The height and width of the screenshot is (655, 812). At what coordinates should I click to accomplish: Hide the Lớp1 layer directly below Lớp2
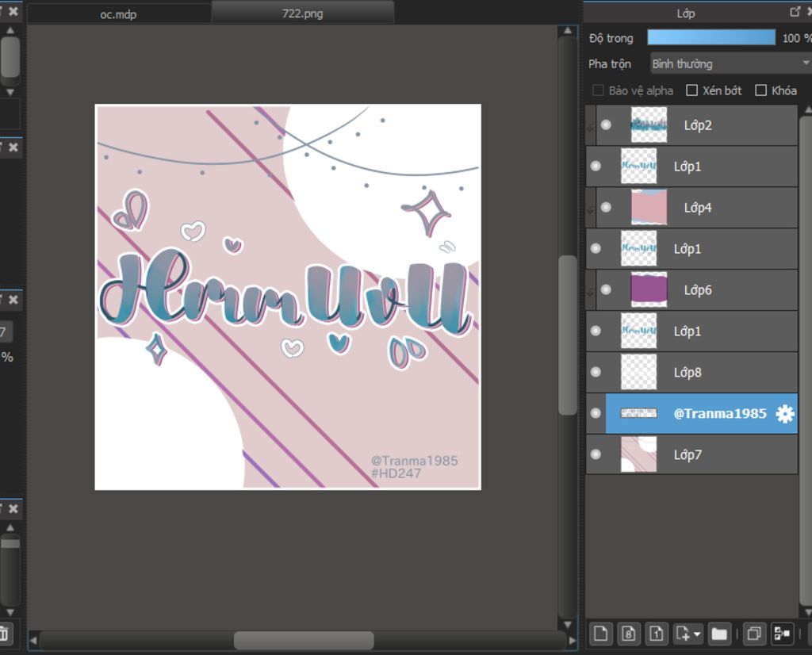(x=596, y=166)
